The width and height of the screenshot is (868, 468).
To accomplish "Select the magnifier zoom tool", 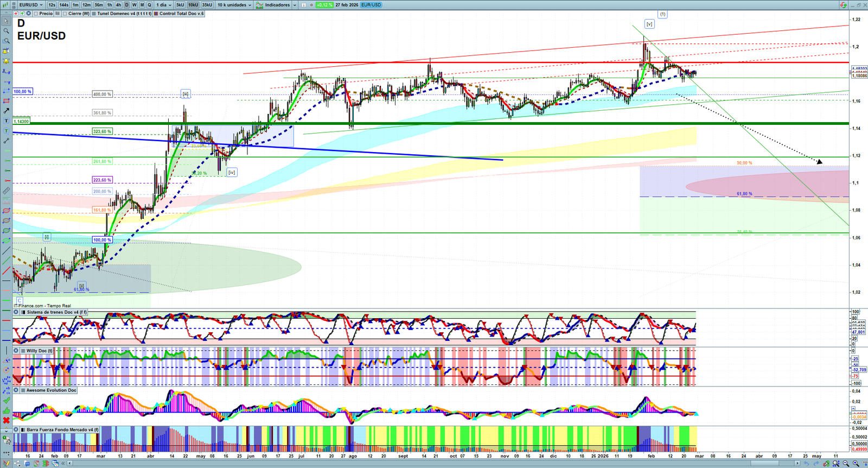I will [7, 31].
